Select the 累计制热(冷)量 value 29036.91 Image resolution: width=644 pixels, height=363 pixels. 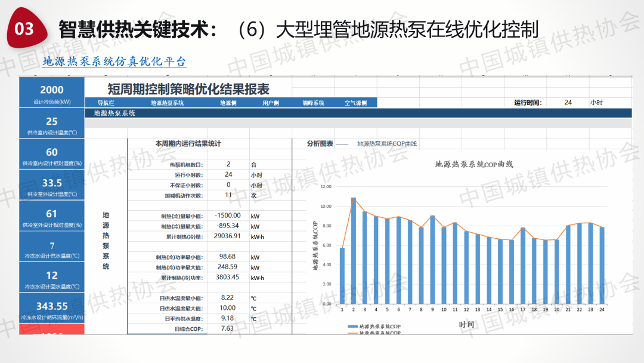(x=227, y=236)
